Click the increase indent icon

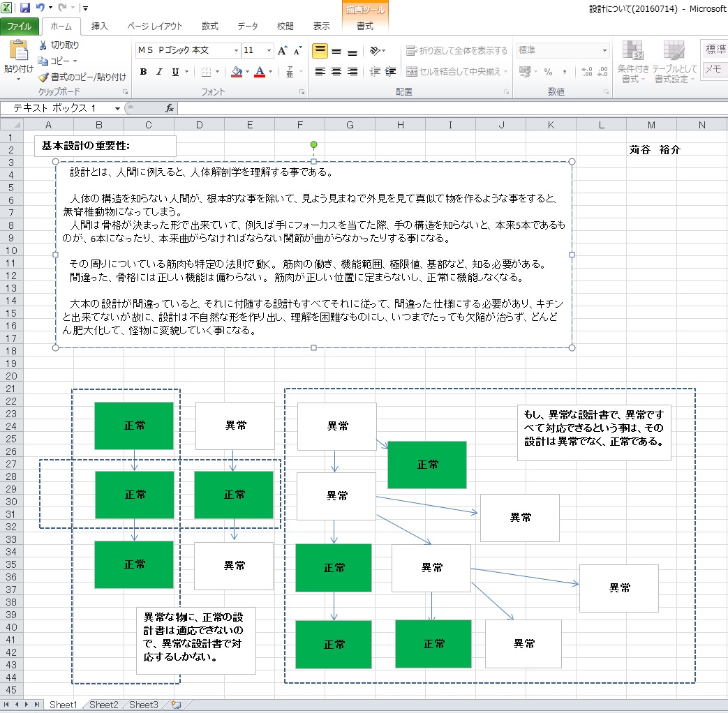[390, 72]
